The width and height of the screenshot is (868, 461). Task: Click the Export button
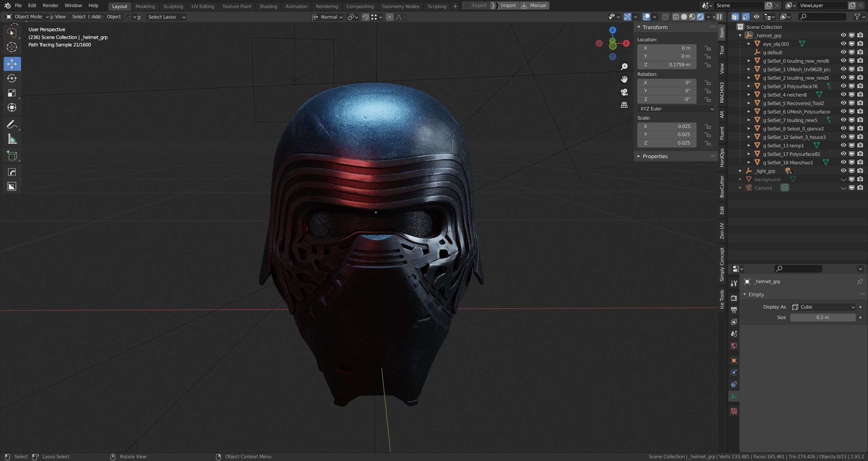476,5
